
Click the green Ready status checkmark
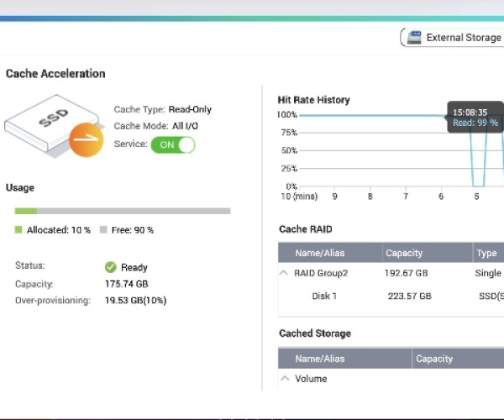point(110,267)
